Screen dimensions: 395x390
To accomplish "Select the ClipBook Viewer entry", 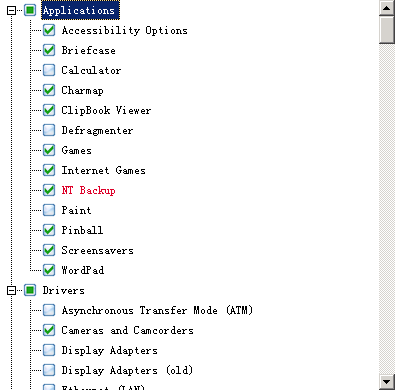I will [106, 110].
